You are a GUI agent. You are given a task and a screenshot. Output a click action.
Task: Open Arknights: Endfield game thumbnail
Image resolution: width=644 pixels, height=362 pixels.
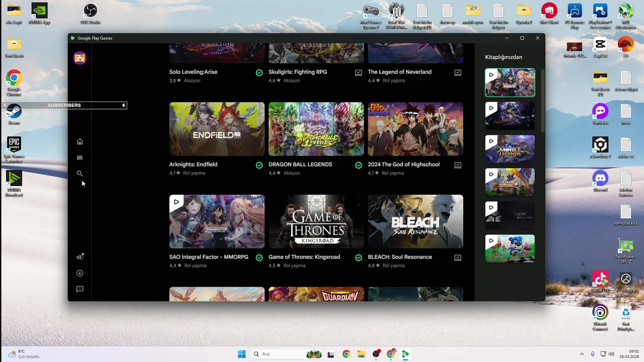[217, 129]
